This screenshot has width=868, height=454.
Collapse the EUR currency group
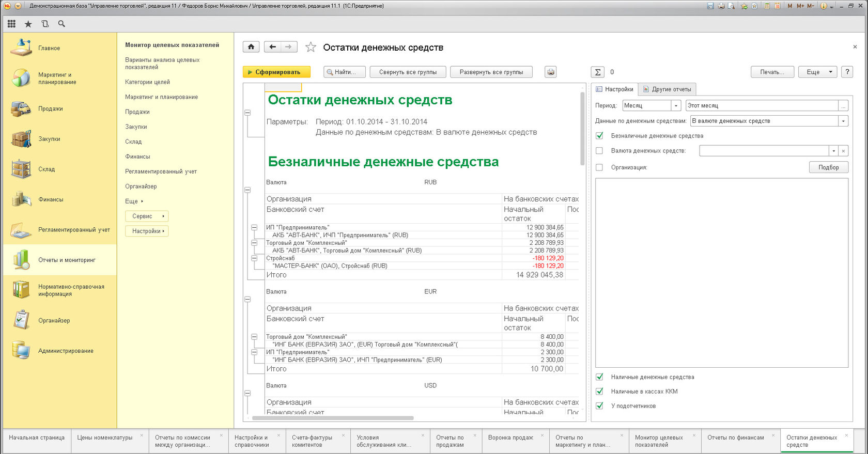tap(247, 300)
